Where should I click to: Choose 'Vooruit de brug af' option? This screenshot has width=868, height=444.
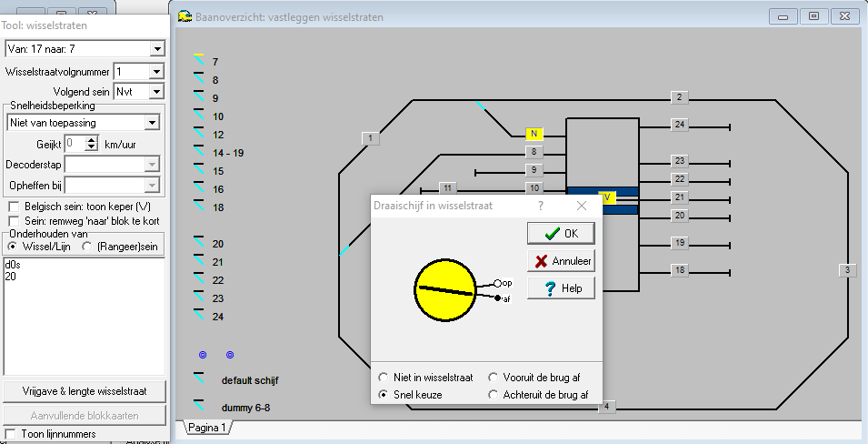click(494, 377)
